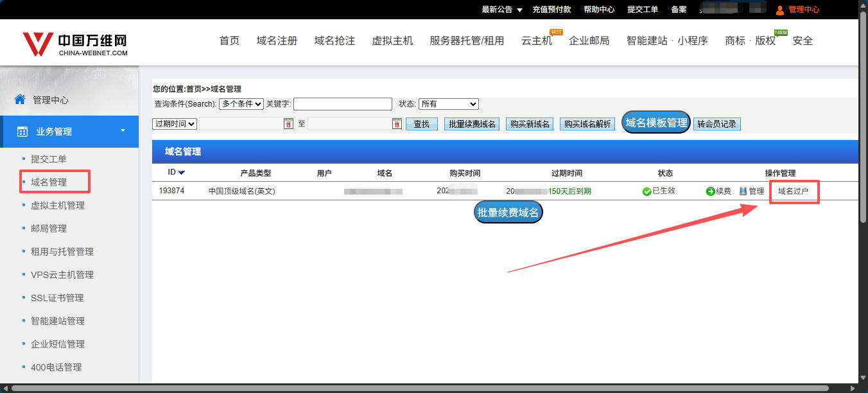Click the orange user icon for 管理中心

point(779,10)
